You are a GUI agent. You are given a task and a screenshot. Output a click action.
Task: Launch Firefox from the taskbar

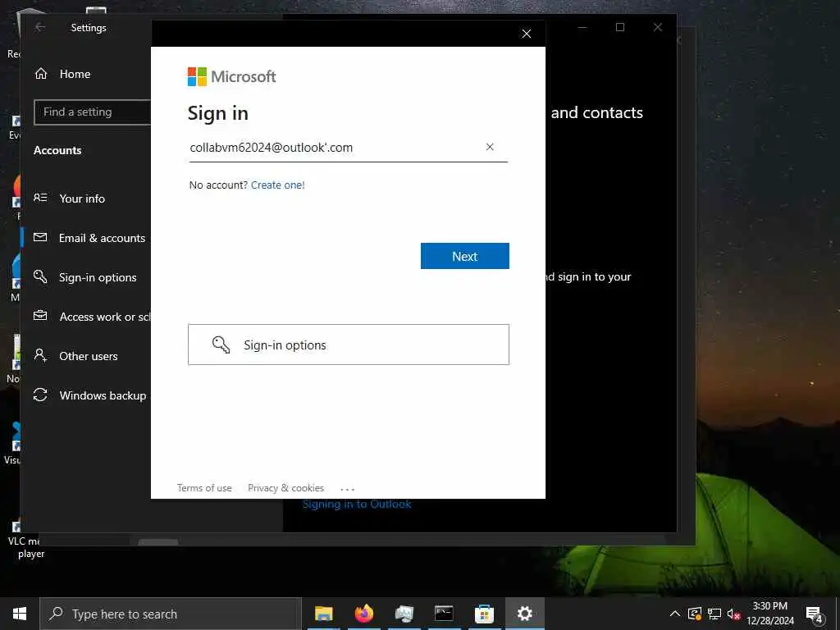(x=363, y=614)
